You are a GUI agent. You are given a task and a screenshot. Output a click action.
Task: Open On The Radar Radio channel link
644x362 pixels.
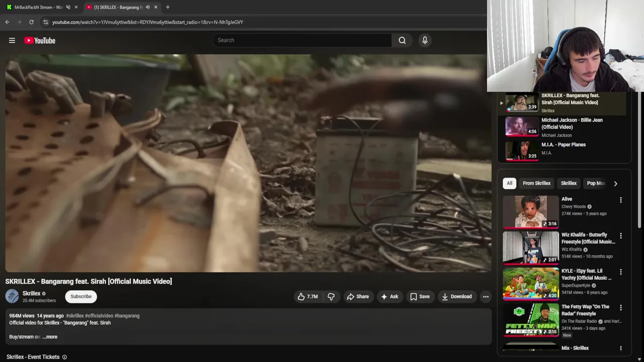[x=579, y=321]
